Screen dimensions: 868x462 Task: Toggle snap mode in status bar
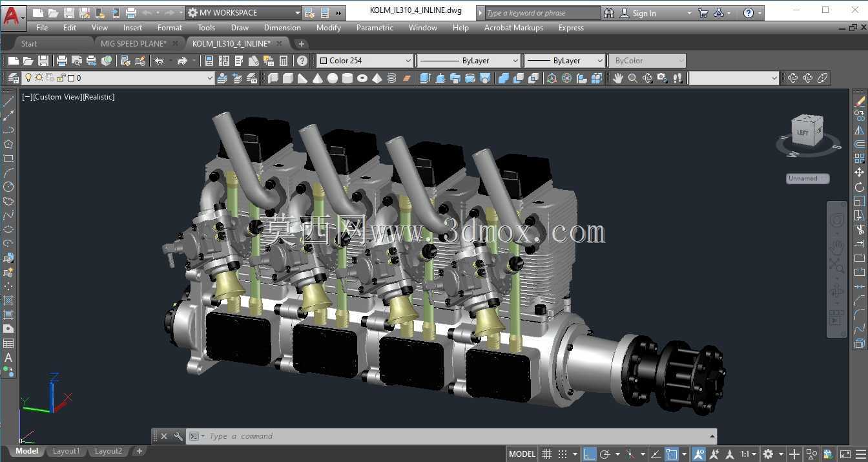pos(563,454)
